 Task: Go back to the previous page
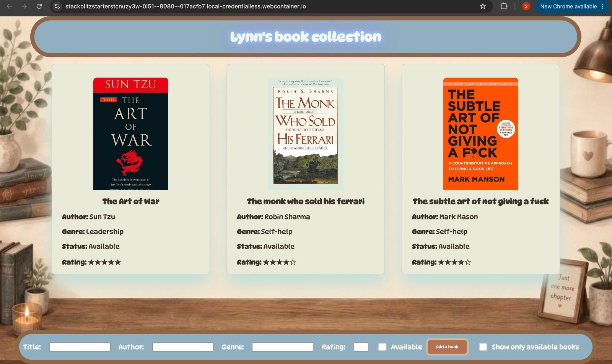click(9, 6)
